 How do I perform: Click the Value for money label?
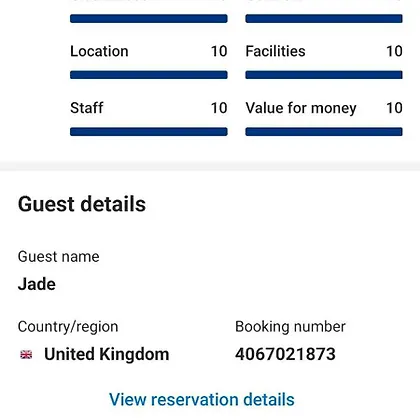coord(301,108)
